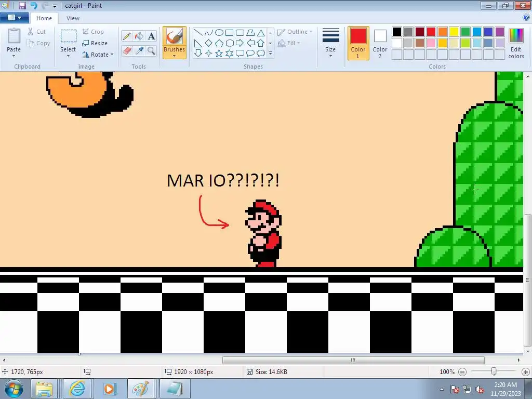Choose the Right arrow shape
This screenshot has height=399, width=532.
point(240,43)
